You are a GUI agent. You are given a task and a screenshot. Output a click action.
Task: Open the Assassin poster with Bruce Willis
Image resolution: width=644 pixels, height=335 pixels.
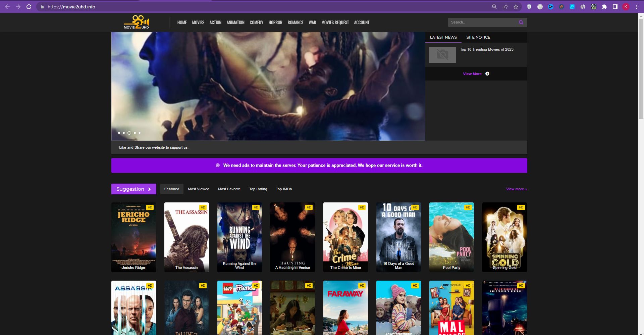tap(133, 308)
